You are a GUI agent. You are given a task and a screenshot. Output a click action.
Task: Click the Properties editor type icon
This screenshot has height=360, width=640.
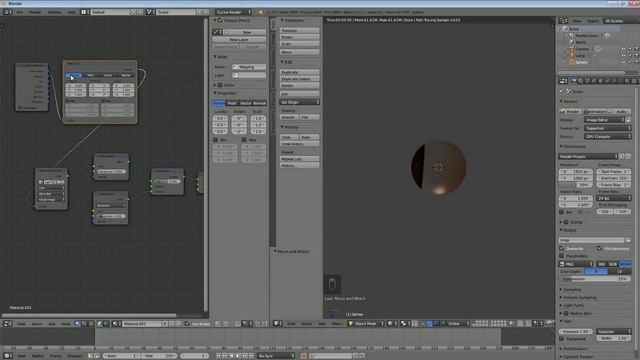[x=563, y=81]
